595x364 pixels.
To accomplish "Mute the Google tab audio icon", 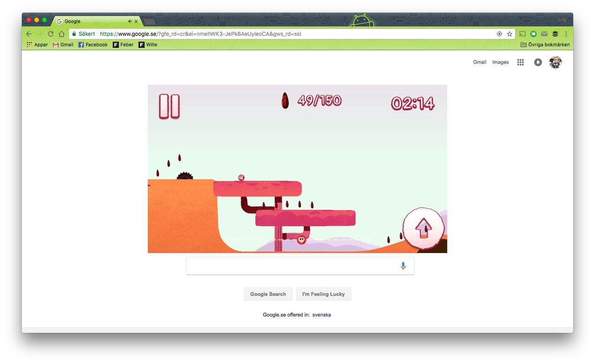I will click(130, 21).
